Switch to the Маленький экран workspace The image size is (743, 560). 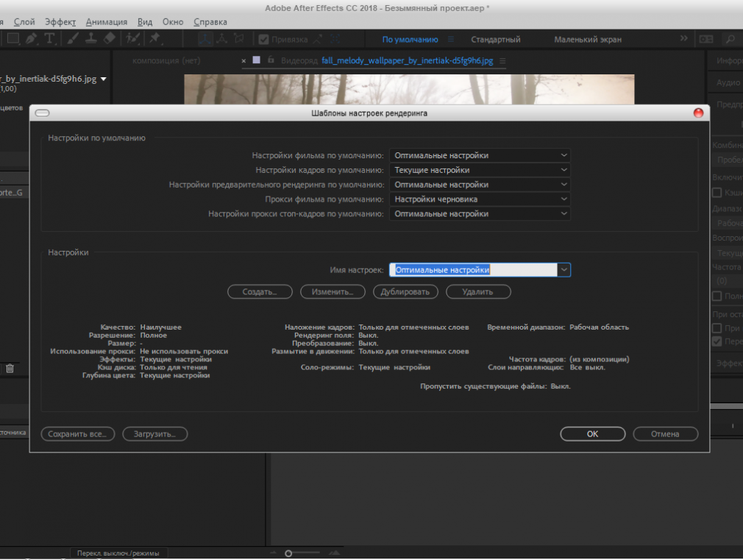(588, 39)
